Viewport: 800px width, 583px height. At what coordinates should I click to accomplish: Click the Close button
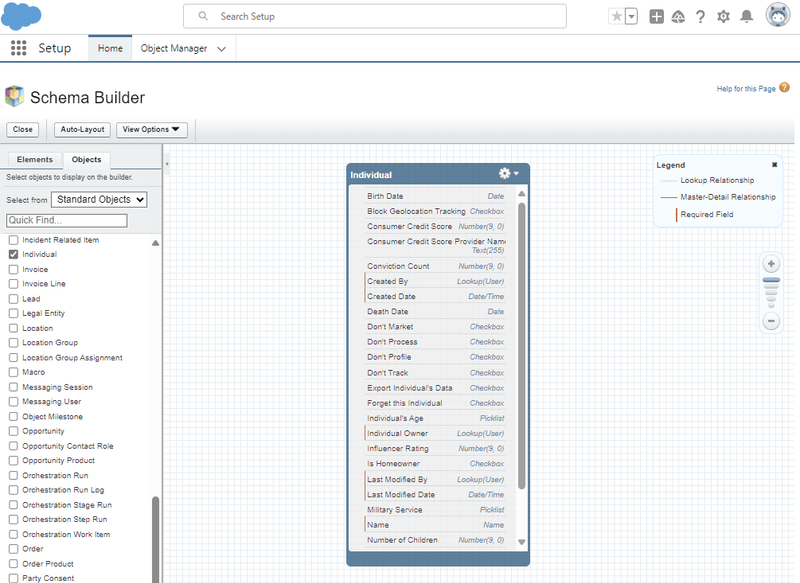[22, 130]
